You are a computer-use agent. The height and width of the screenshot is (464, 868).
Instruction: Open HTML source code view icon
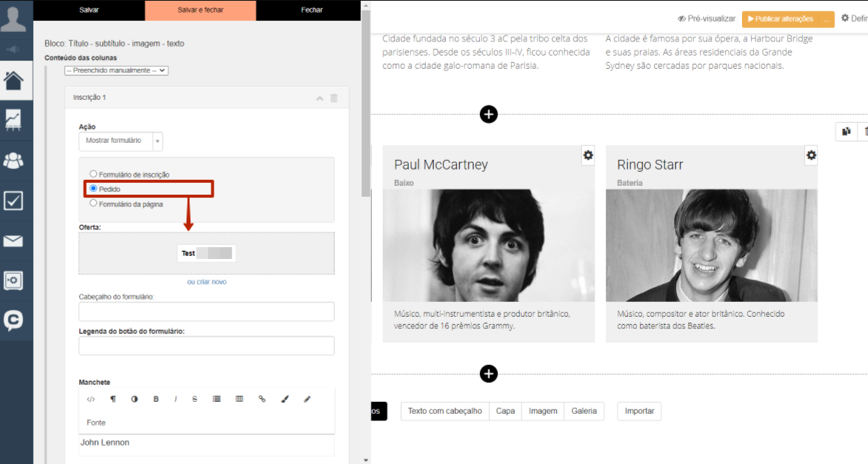coord(91,399)
